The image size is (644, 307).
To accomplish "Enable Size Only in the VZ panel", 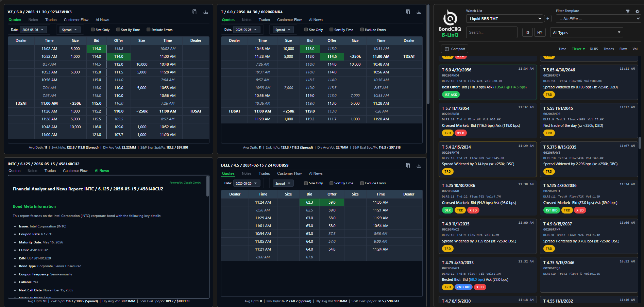I will click(92, 30).
